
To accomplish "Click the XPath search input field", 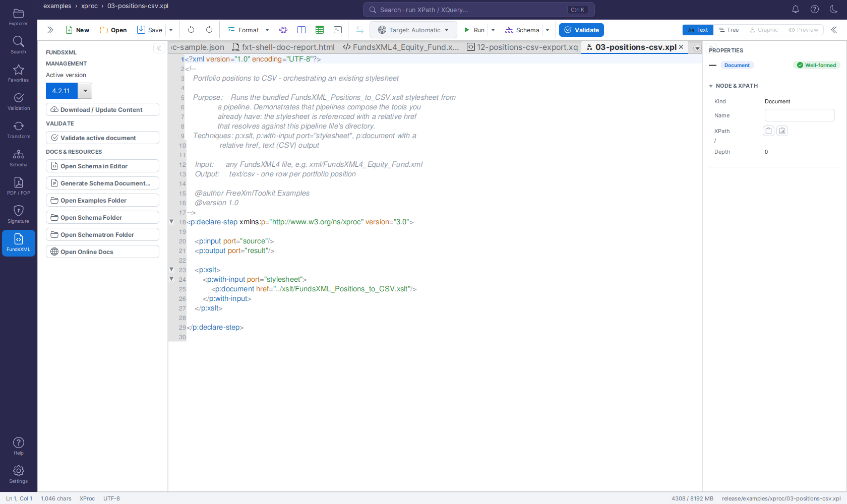I will point(478,10).
